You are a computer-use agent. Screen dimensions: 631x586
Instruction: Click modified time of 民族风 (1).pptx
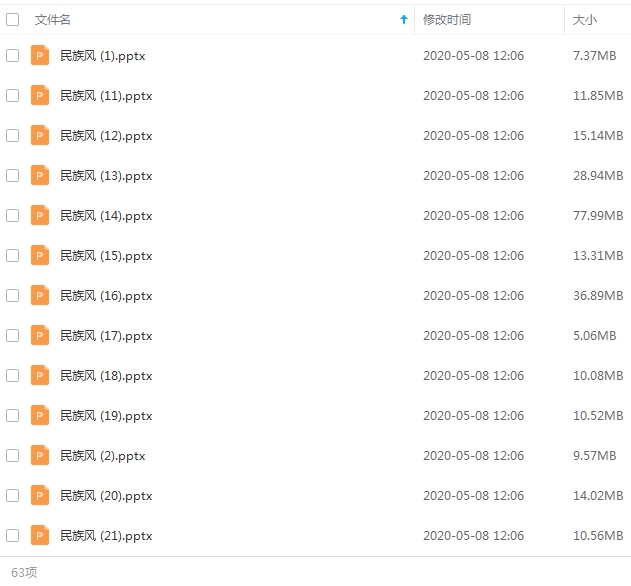point(473,56)
